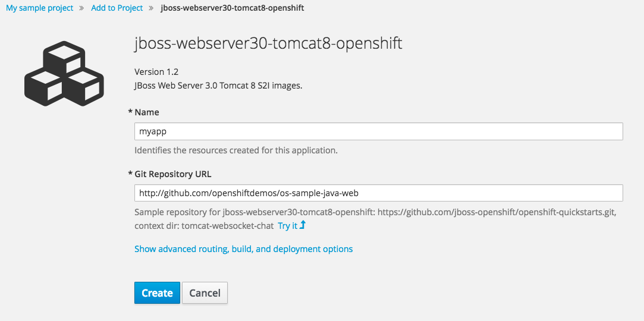Click the Try it sample repository link
644x321 pixels.
(287, 226)
